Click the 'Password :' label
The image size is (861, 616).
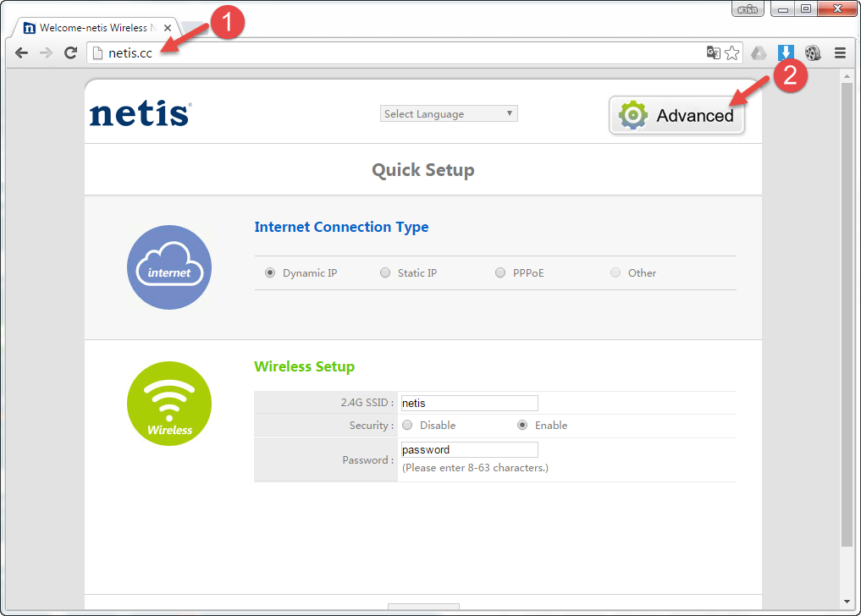[368, 460]
